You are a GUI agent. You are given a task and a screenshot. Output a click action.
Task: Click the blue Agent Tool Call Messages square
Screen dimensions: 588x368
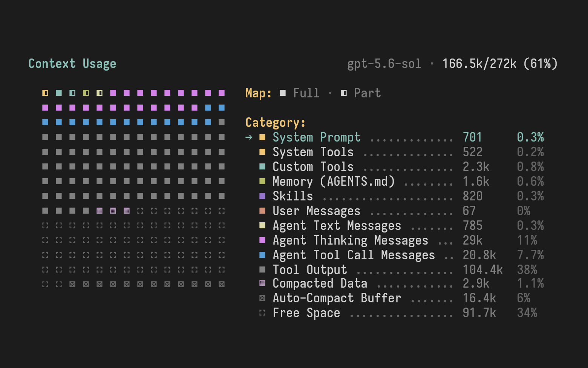pos(262,255)
